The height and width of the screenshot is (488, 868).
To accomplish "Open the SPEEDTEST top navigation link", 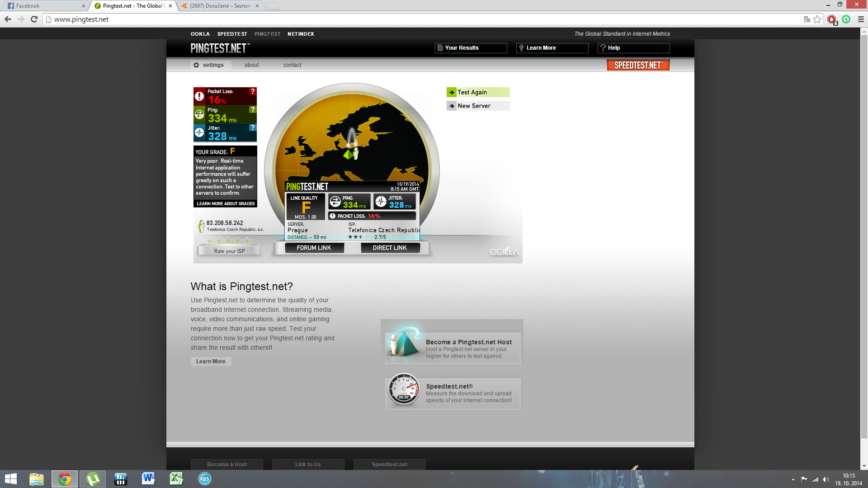I will pyautogui.click(x=232, y=34).
